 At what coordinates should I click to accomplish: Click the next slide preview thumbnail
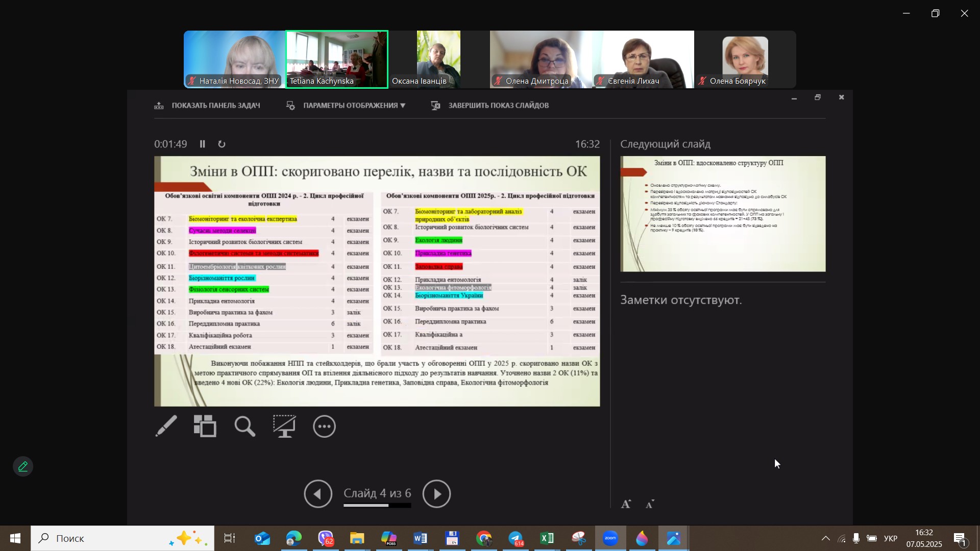[x=722, y=214]
